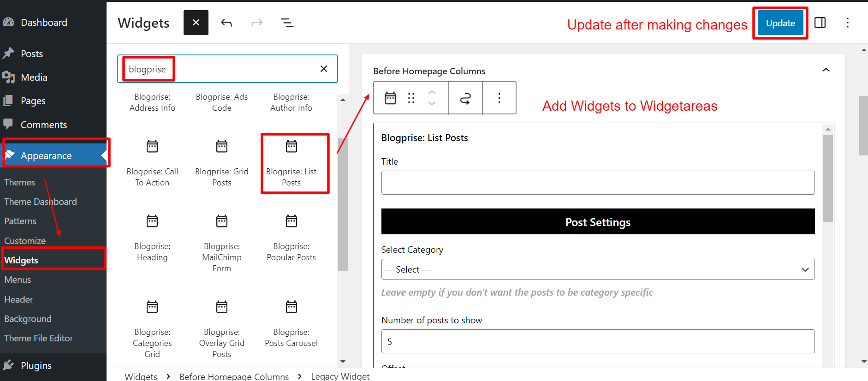
Task: Open Theme File Editor link
Action: (39, 338)
